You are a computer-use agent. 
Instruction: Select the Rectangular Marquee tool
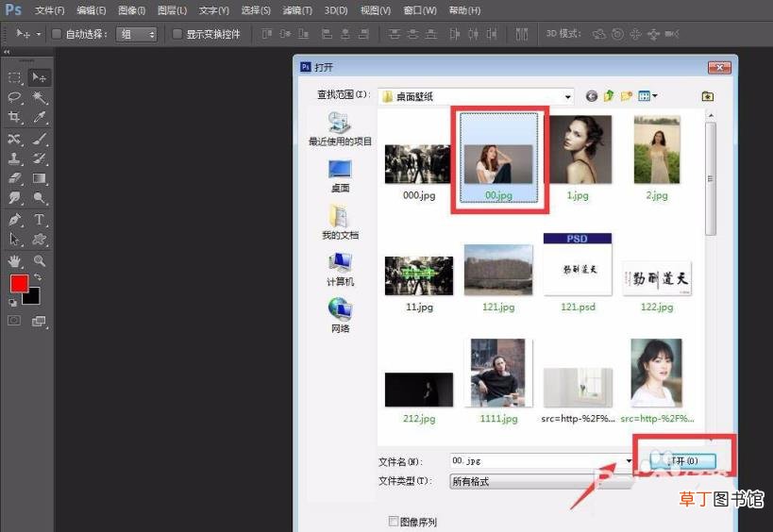[x=15, y=77]
